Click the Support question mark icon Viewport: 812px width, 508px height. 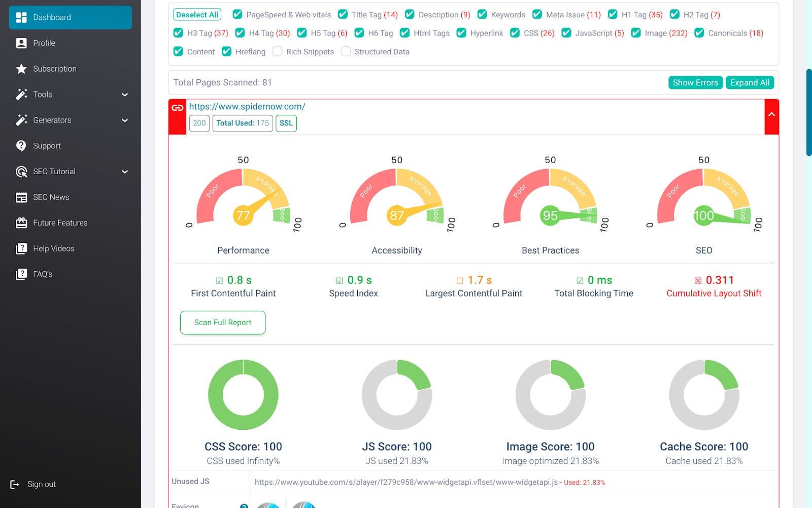[21, 146]
